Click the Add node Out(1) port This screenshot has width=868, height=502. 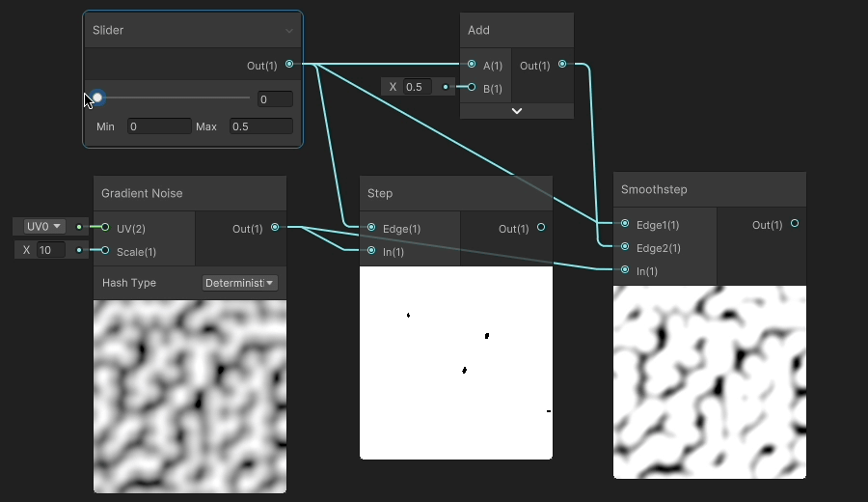562,65
